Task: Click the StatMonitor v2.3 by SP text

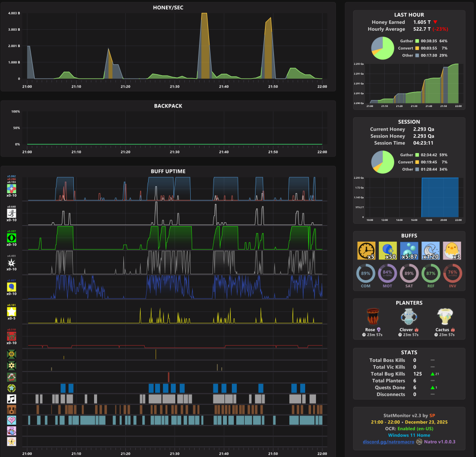Action: [x=409, y=415]
